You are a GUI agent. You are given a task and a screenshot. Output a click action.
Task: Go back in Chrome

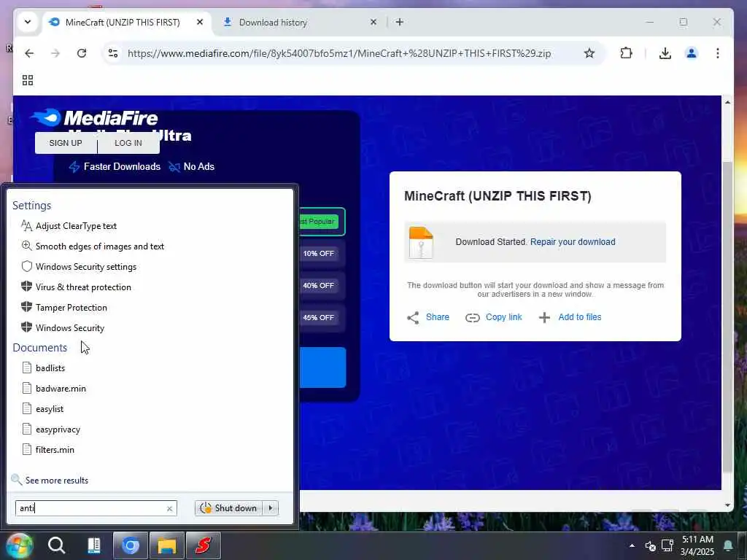click(29, 53)
